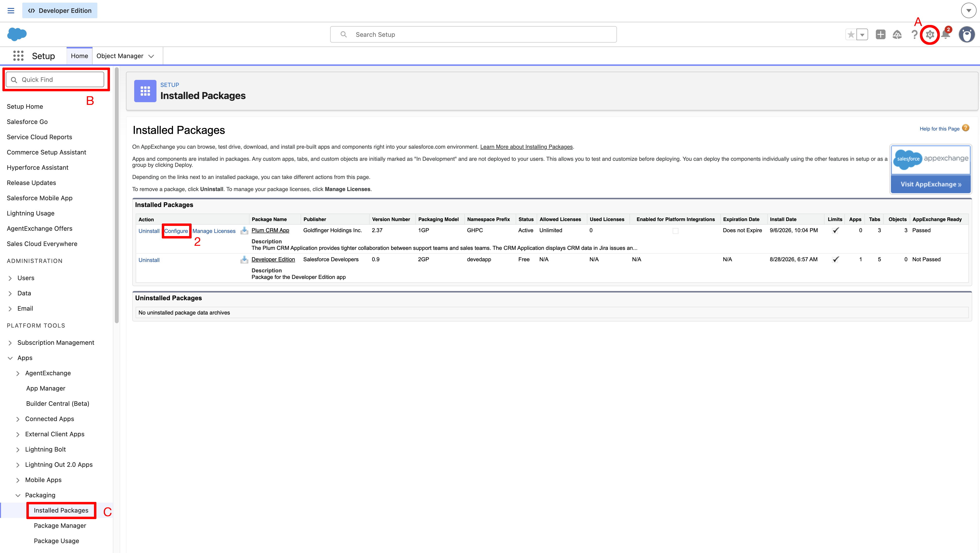Focus the Quick Find input
The image size is (980, 553).
click(55, 79)
